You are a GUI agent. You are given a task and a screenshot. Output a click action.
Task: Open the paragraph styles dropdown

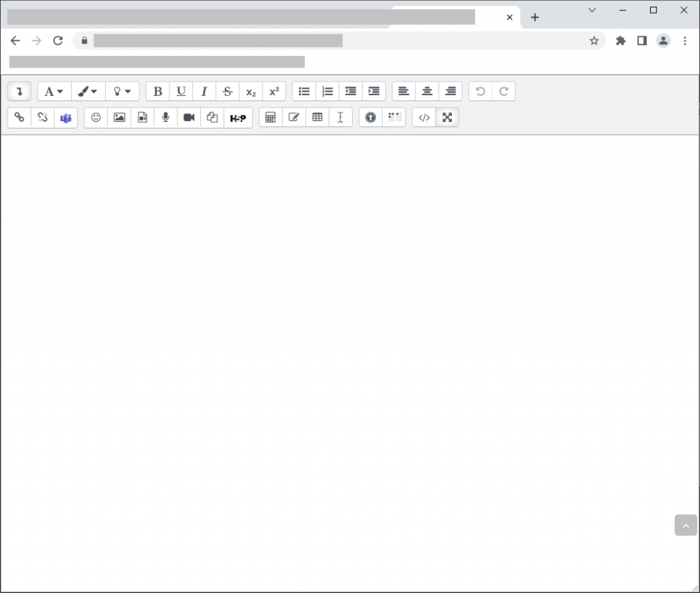click(x=54, y=92)
